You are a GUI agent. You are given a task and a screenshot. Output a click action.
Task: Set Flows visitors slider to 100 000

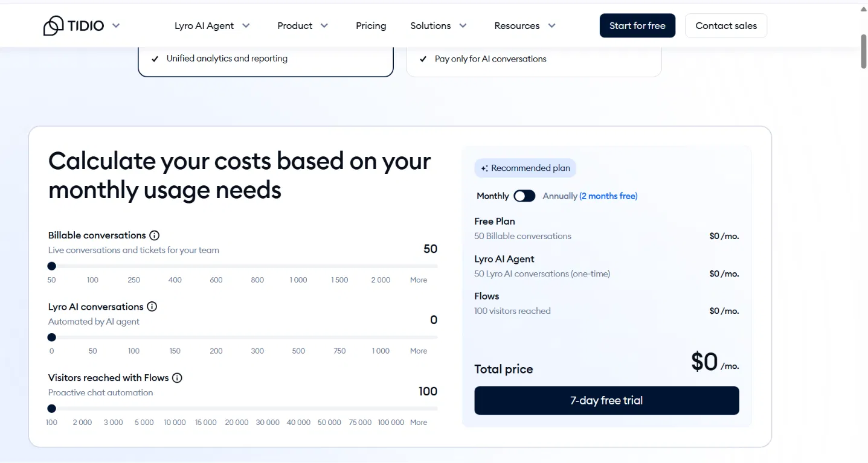click(x=391, y=423)
